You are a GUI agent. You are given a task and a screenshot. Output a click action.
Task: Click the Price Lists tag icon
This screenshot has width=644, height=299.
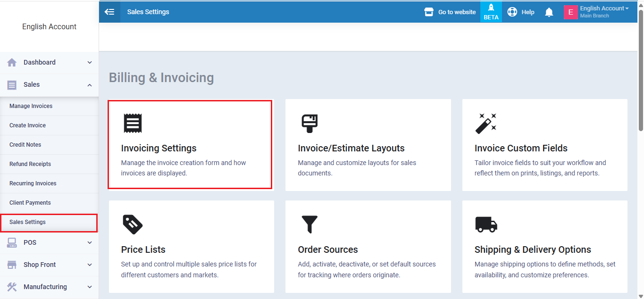coord(133,224)
